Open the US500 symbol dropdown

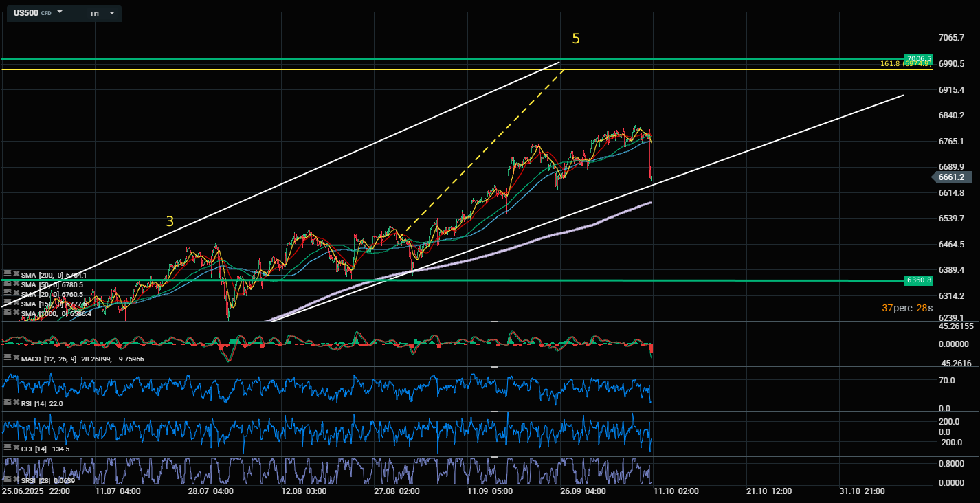pos(60,12)
